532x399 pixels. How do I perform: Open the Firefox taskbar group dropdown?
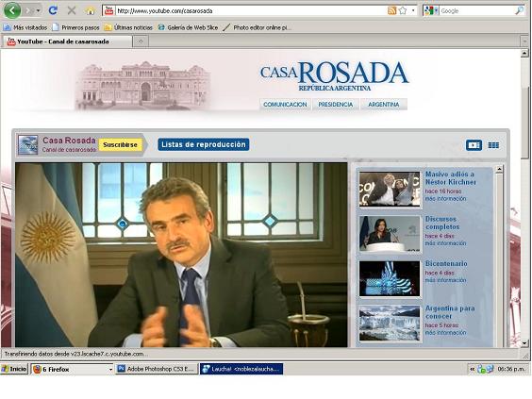(x=110, y=369)
